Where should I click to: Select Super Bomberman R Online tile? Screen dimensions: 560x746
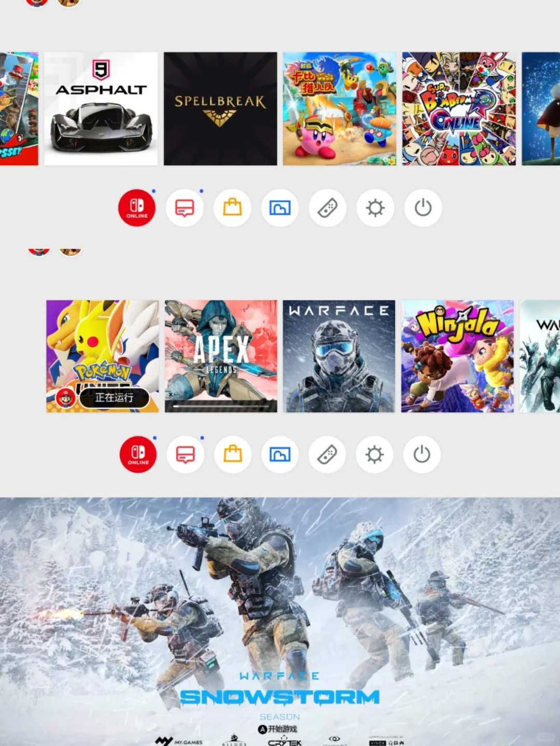(x=459, y=109)
